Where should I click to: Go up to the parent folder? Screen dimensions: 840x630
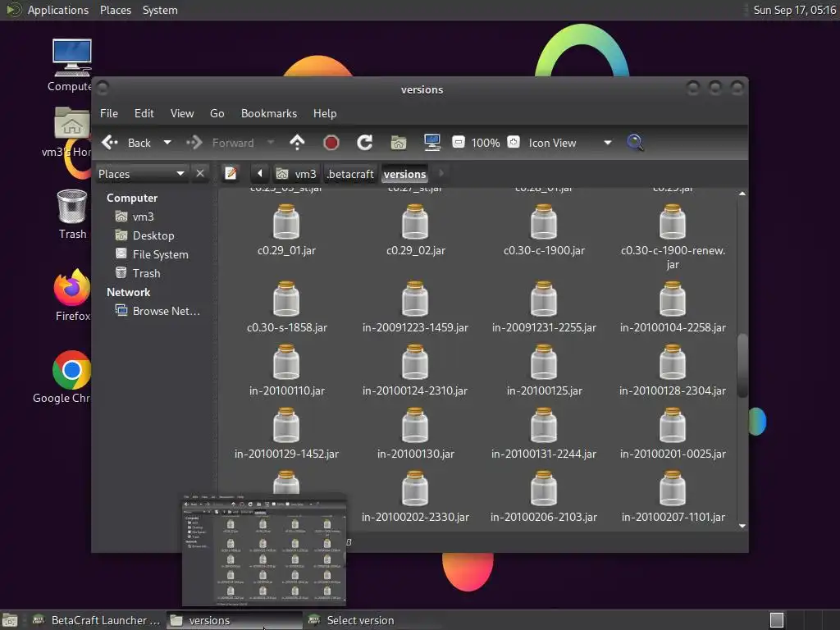pos(297,143)
